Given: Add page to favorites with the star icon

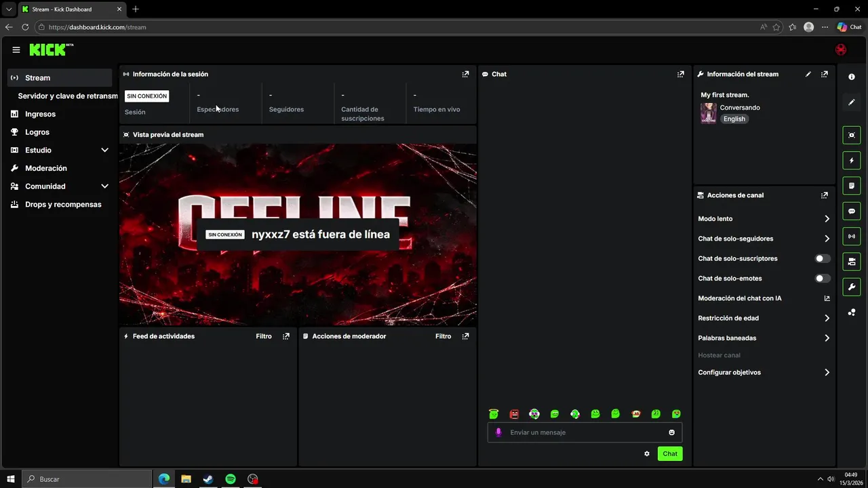Looking at the screenshot, I should click(x=776, y=27).
